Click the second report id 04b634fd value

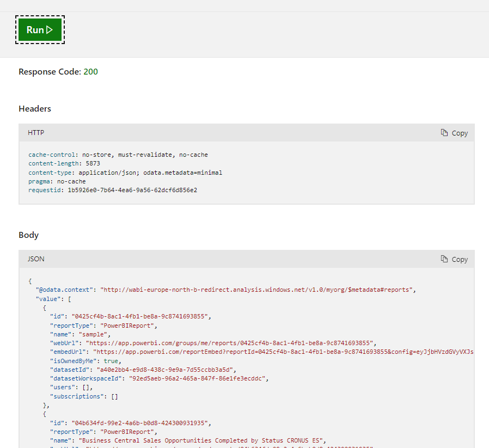point(141,423)
